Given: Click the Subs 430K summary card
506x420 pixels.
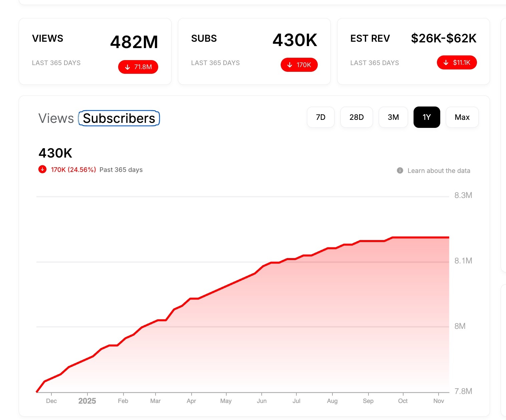Looking at the screenshot, I should point(254,51).
